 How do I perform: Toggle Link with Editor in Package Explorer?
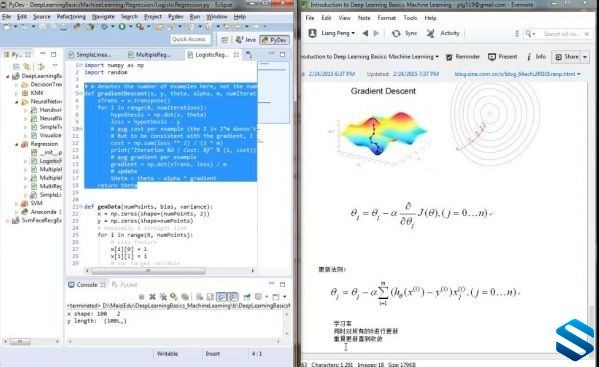click(26, 67)
